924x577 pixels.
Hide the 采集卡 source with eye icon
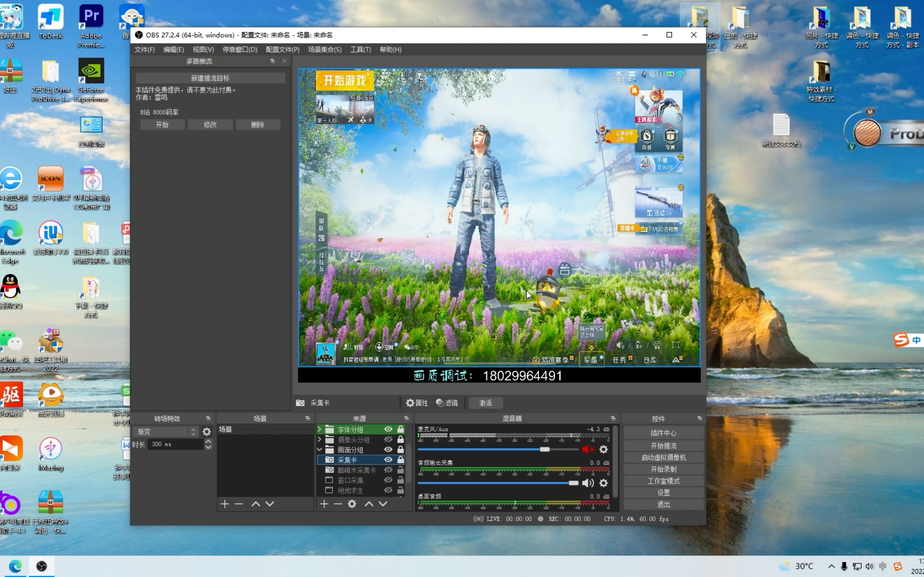pos(388,460)
